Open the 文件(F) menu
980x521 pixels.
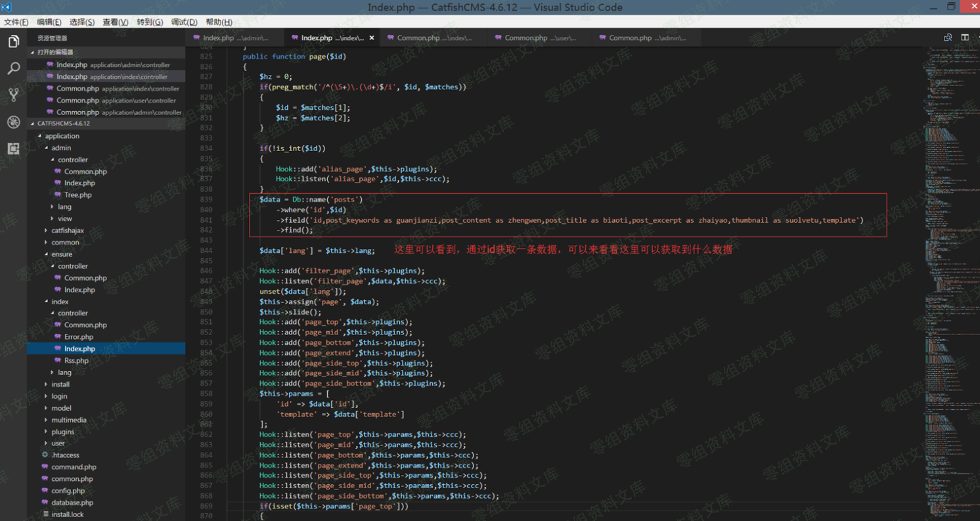click(16, 22)
